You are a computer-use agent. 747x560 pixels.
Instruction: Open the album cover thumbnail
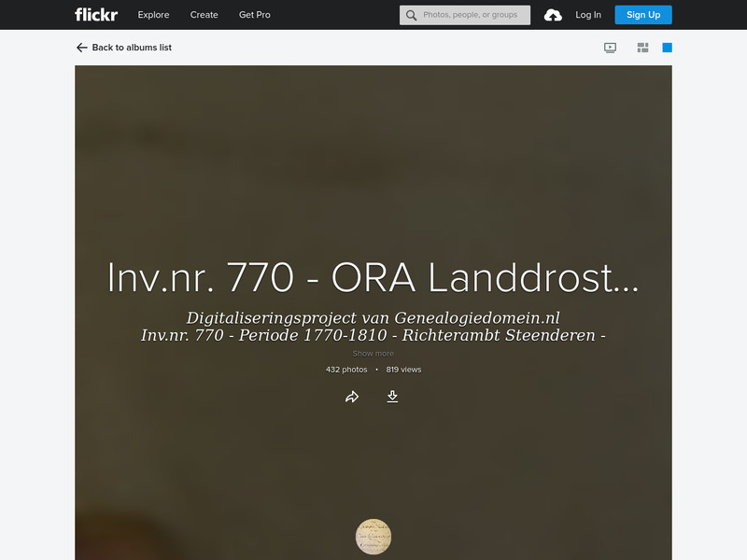coord(373,536)
